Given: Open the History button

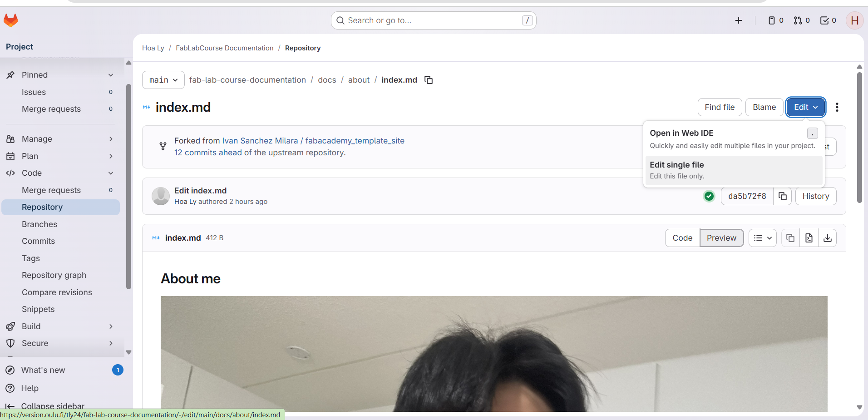Looking at the screenshot, I should 815,196.
